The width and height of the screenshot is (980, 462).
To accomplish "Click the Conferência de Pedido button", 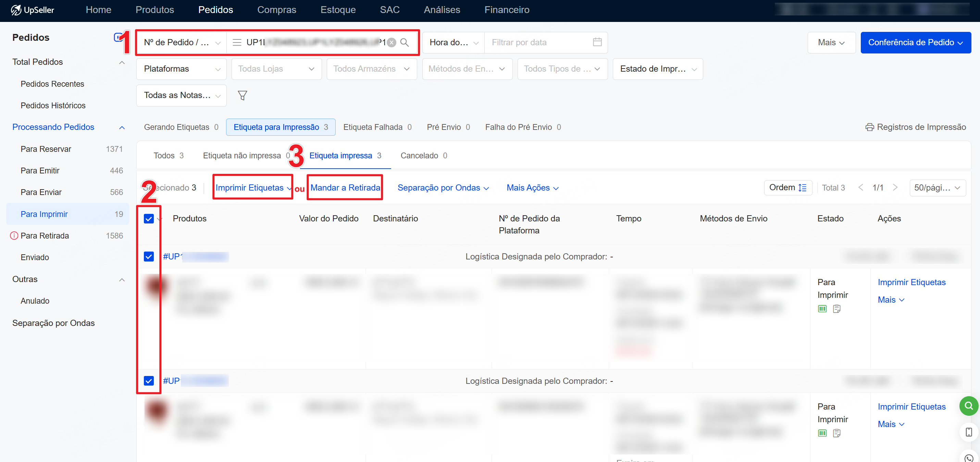I will [915, 42].
